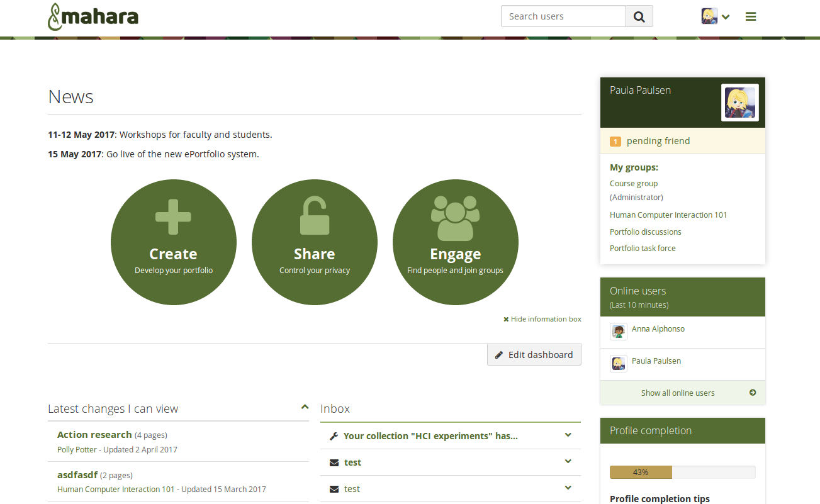
Task: Open the main hamburger menu
Action: [x=751, y=16]
